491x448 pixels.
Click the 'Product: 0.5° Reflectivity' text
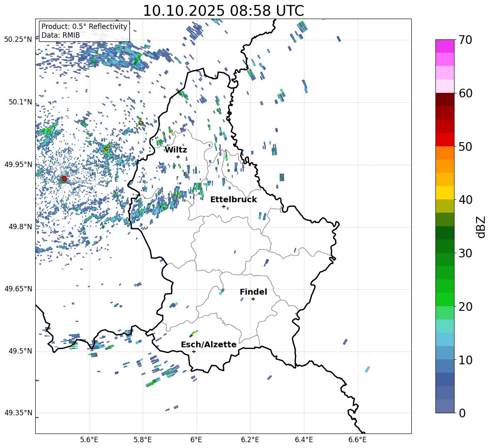84,26
